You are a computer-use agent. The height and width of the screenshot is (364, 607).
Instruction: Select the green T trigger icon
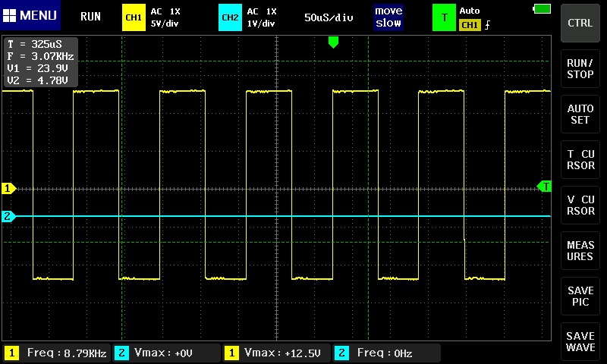point(444,17)
